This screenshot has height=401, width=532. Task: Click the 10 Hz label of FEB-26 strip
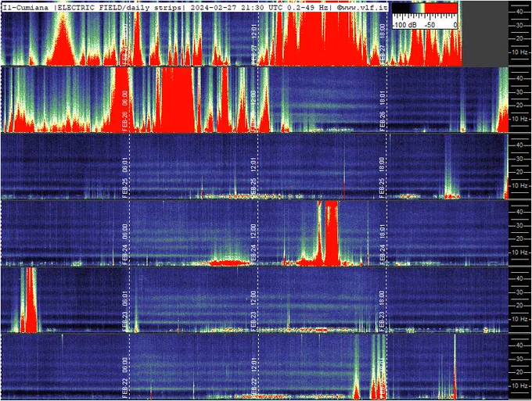[x=520, y=119]
